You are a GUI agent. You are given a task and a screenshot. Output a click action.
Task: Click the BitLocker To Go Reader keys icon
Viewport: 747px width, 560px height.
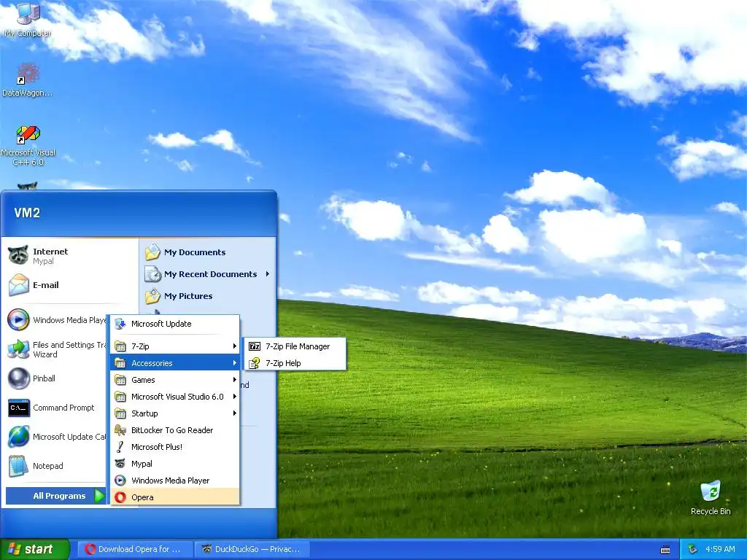point(120,430)
